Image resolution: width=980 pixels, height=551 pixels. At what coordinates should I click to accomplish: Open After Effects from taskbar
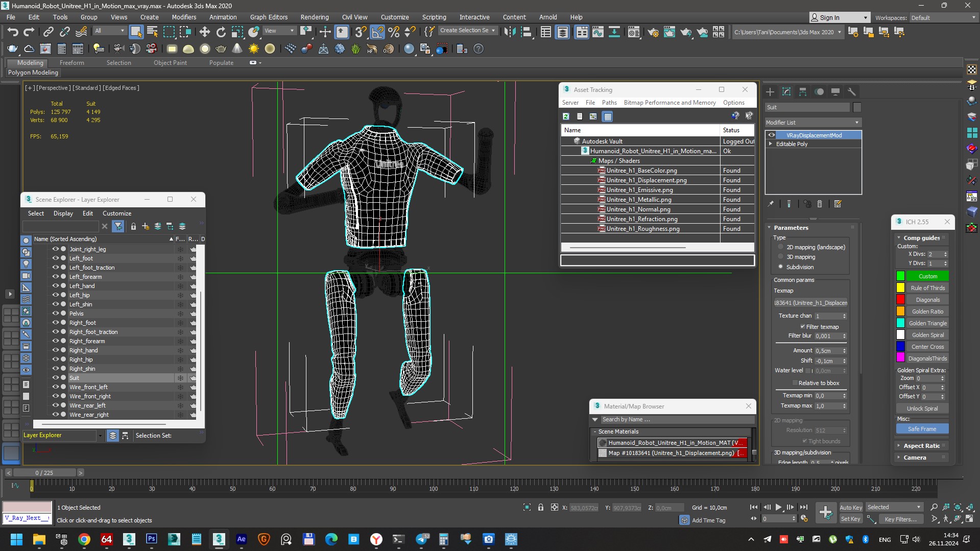pos(241,539)
